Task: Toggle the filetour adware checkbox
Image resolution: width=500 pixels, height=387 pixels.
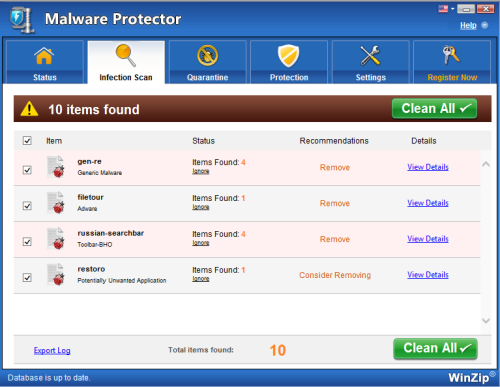Action: coord(27,206)
